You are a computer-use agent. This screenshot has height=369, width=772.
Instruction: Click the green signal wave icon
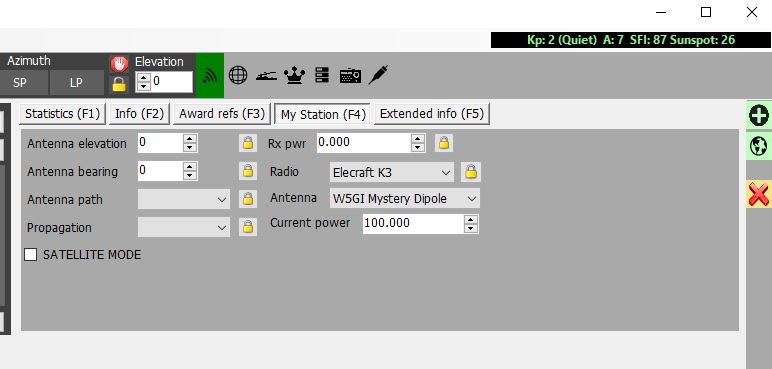point(210,75)
